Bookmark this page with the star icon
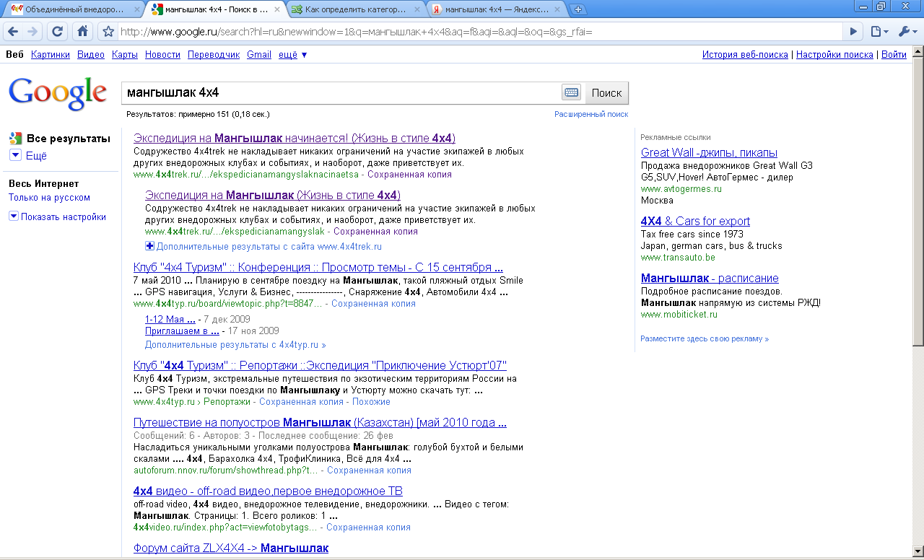The width and height of the screenshot is (924, 560). click(108, 32)
